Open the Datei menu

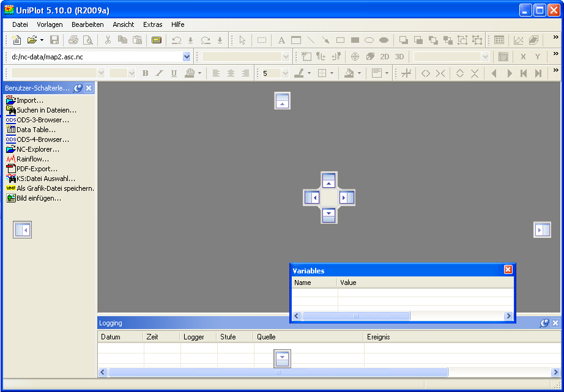[x=20, y=24]
